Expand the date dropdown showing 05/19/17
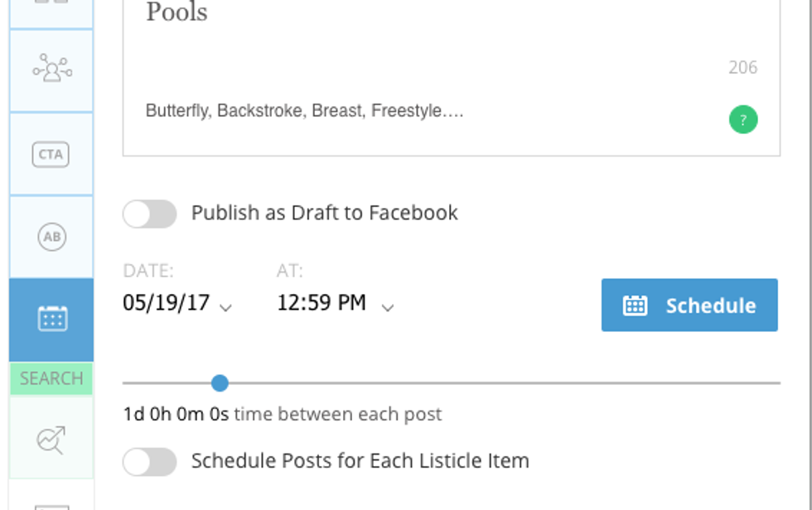 click(x=225, y=306)
